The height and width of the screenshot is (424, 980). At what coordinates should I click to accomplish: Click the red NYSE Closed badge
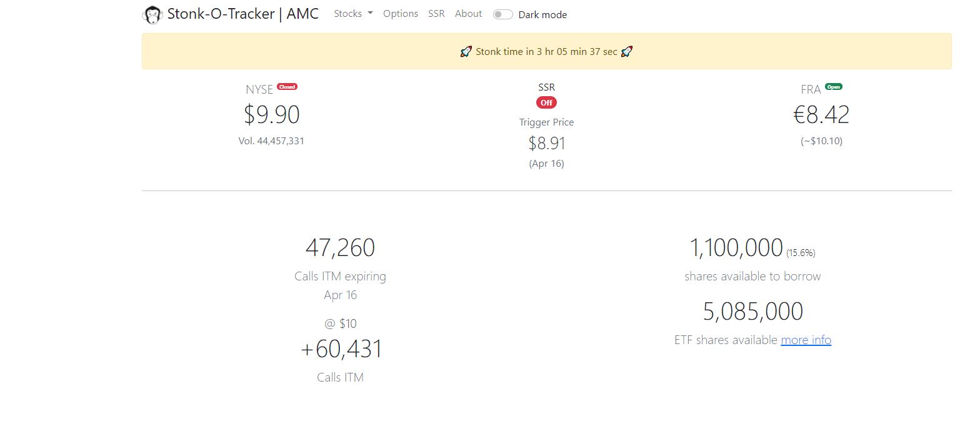click(287, 87)
